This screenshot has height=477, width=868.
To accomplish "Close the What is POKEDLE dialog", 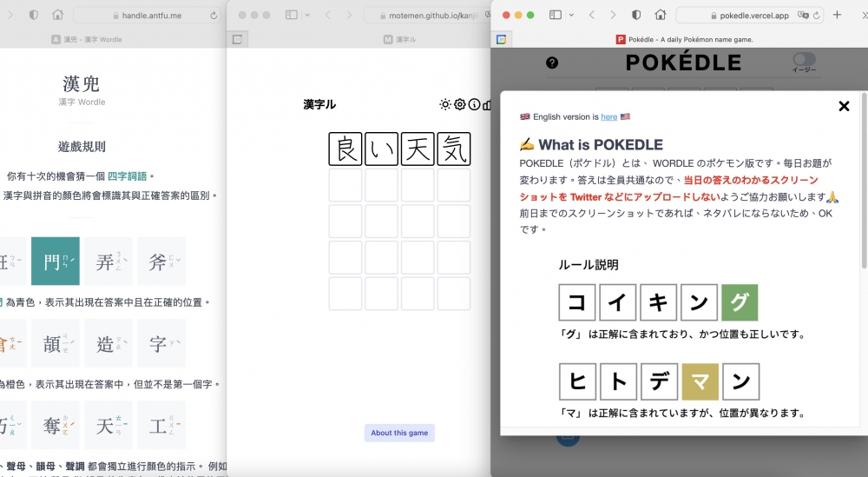I will [844, 106].
